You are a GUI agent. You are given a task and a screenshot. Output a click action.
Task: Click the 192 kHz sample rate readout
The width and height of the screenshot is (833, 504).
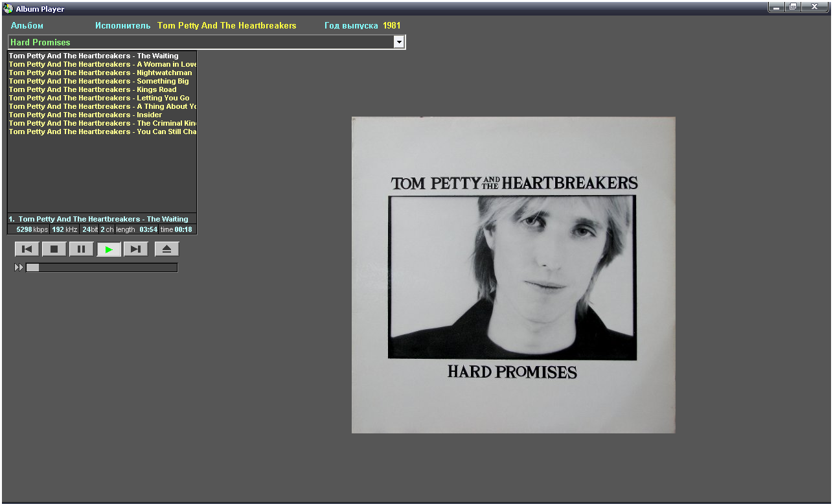65,229
